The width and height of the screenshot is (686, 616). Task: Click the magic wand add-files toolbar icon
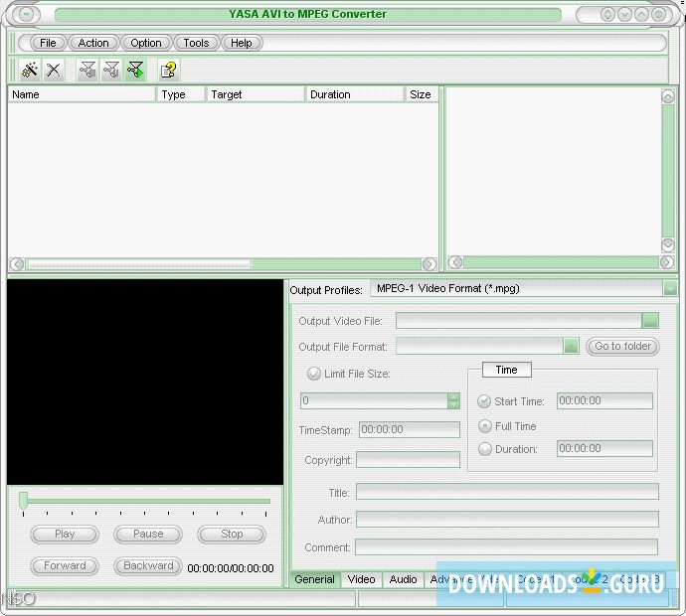point(30,70)
